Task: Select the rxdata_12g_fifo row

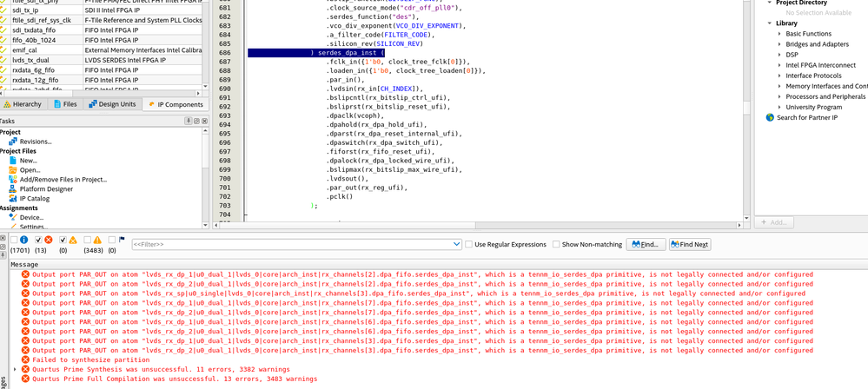Action: (101, 80)
